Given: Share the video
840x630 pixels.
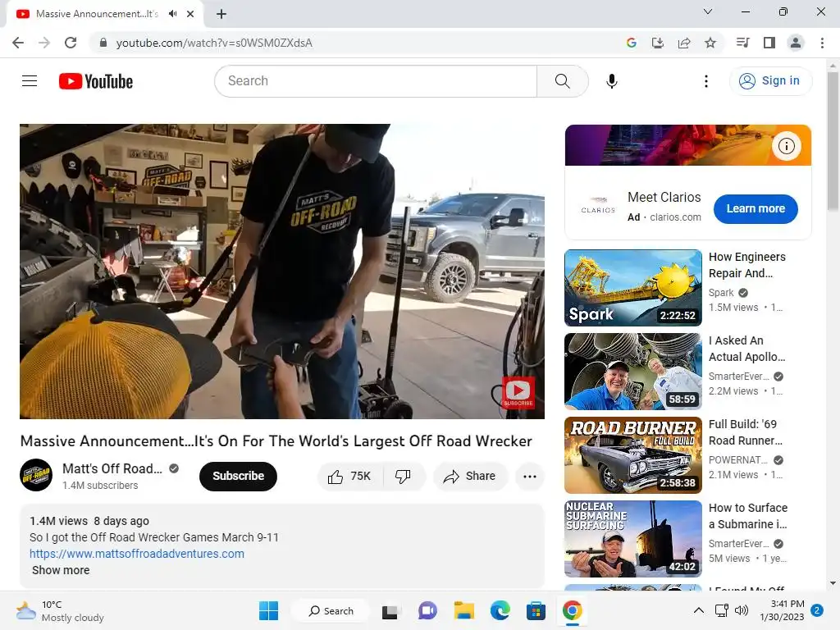Looking at the screenshot, I should [x=470, y=477].
